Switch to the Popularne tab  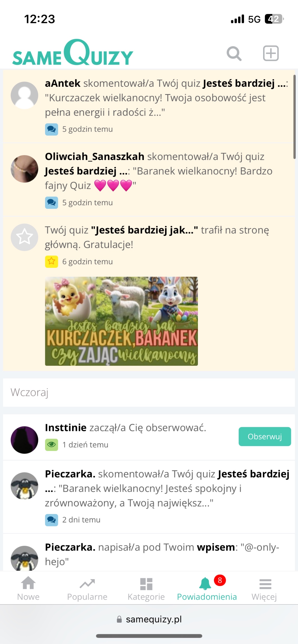tap(87, 589)
